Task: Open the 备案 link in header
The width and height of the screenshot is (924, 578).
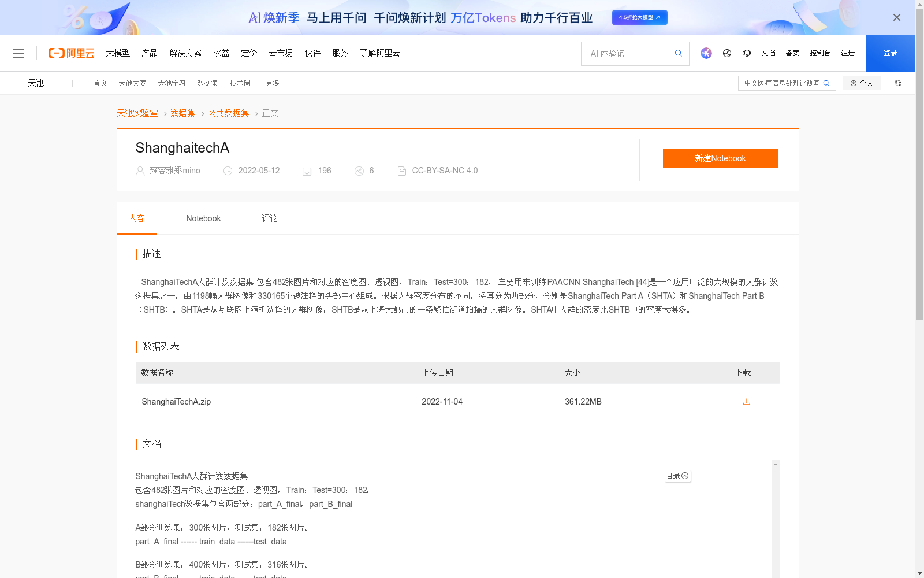Action: click(x=792, y=53)
